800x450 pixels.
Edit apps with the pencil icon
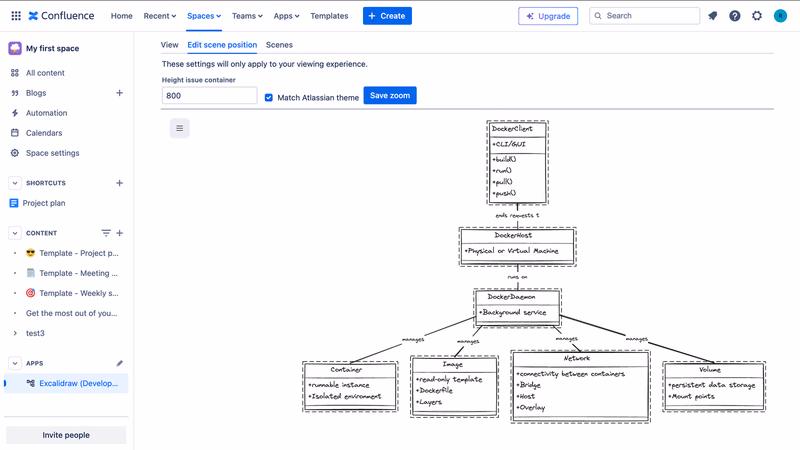point(119,363)
